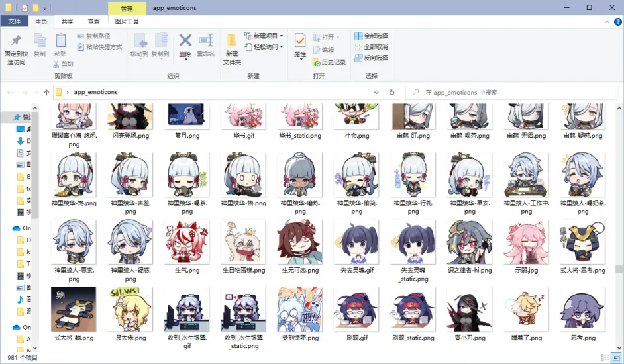Select thumbnail 星大佬.png
Screen dimensions: 624x364
tap(130, 310)
